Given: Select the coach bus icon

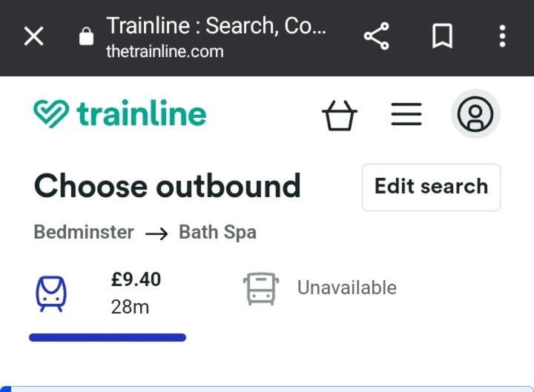Looking at the screenshot, I should (x=261, y=288).
